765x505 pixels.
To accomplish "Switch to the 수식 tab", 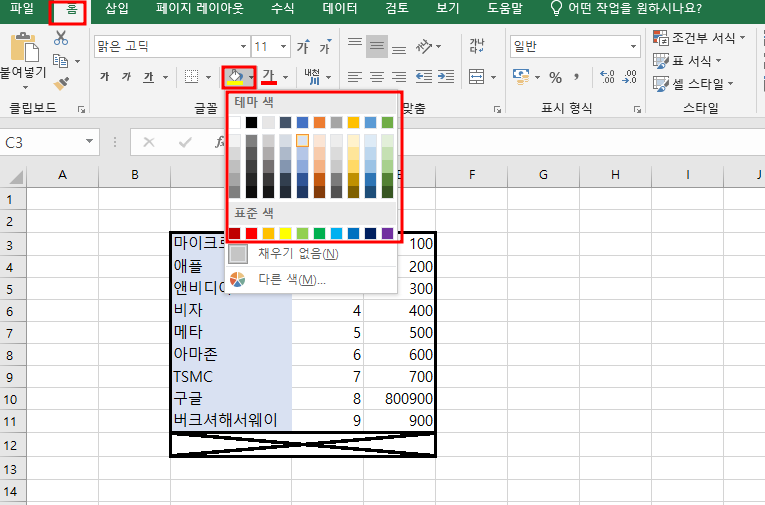I will 282,8.
